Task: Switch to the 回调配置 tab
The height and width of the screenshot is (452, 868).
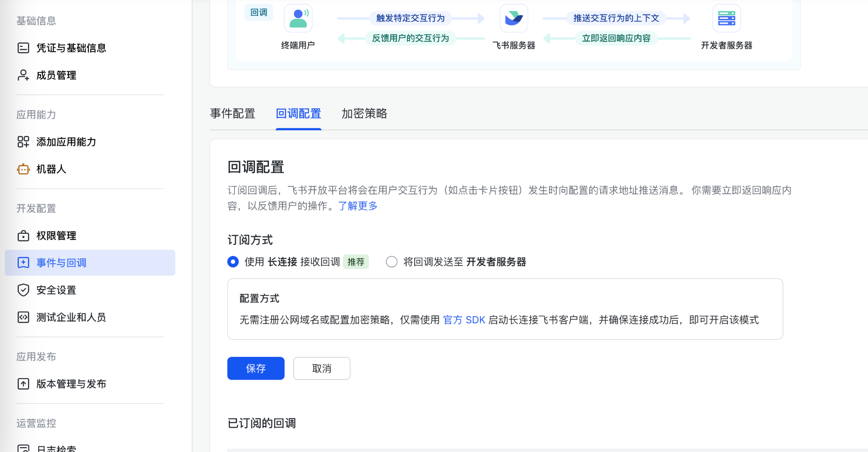Action: (x=298, y=113)
